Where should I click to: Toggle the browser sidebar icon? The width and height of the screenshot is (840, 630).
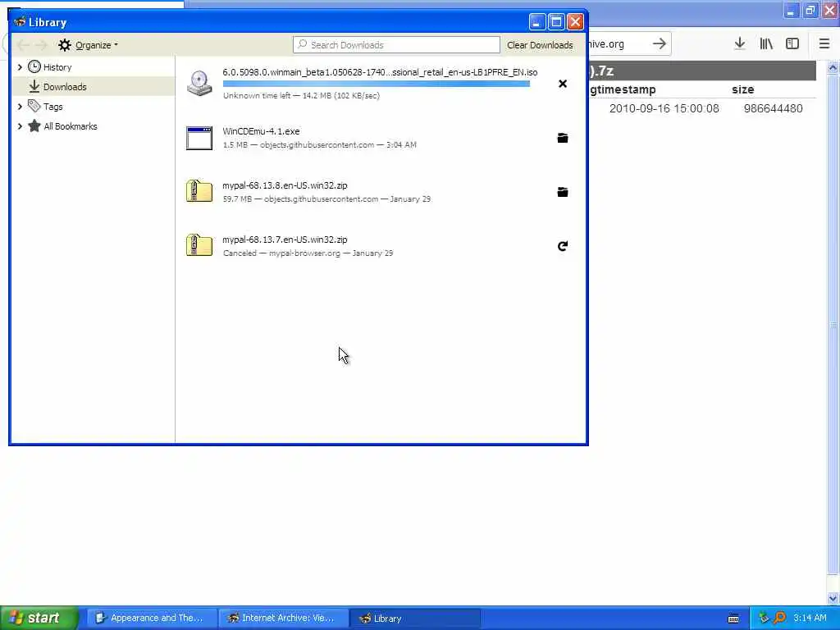click(792, 44)
